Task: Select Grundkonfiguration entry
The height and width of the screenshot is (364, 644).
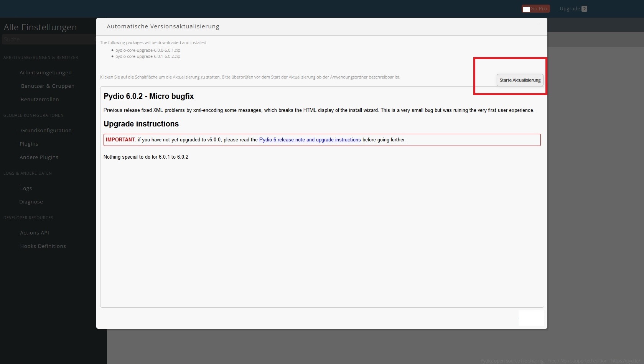Action: [x=46, y=131]
